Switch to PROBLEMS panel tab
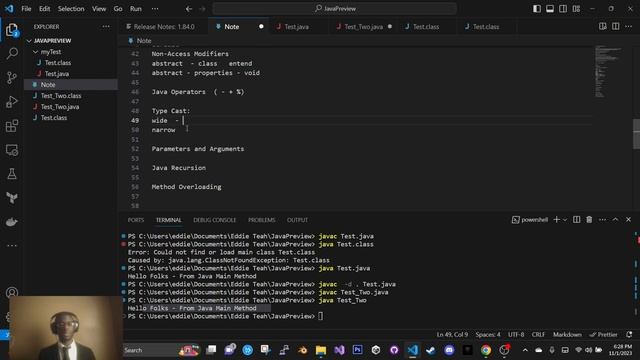Viewport: 640px width, 360px height. point(262,220)
